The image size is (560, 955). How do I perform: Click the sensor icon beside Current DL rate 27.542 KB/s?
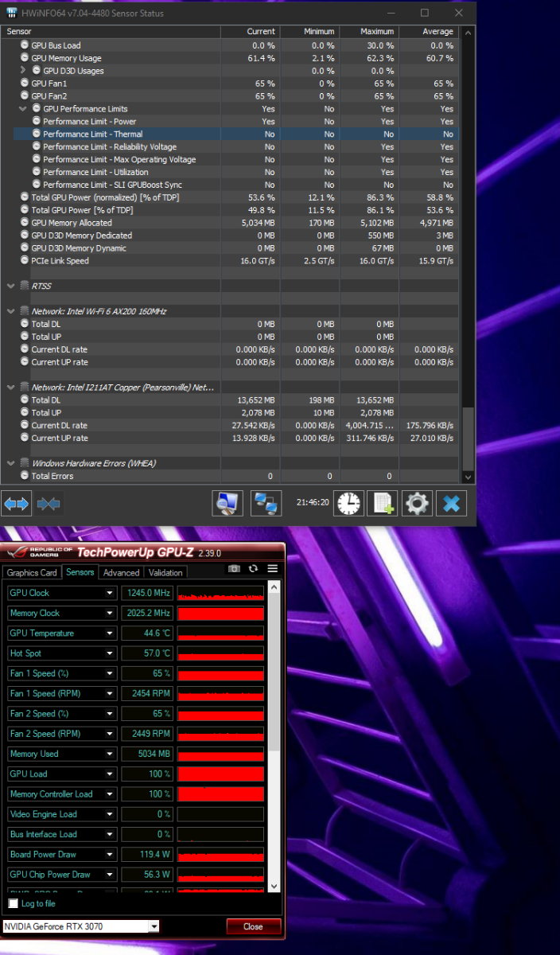pos(25,426)
